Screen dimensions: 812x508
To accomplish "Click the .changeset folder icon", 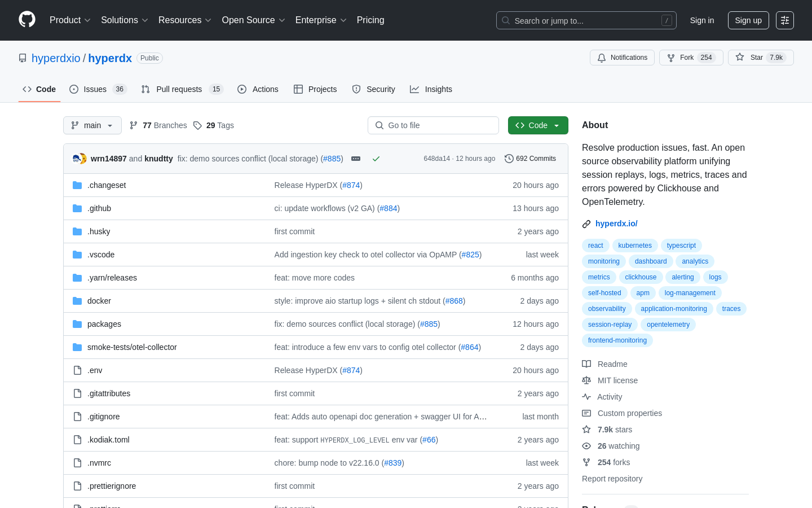I will click(77, 185).
